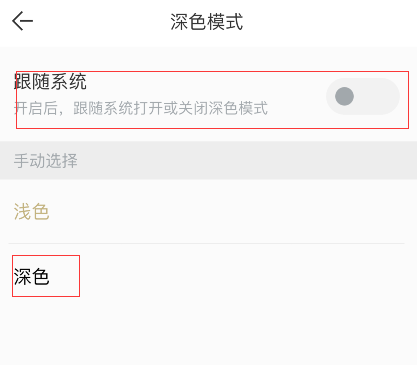This screenshot has height=365, width=417.
Task: Enable the 跟随系统 toggle switch
Action: (363, 97)
